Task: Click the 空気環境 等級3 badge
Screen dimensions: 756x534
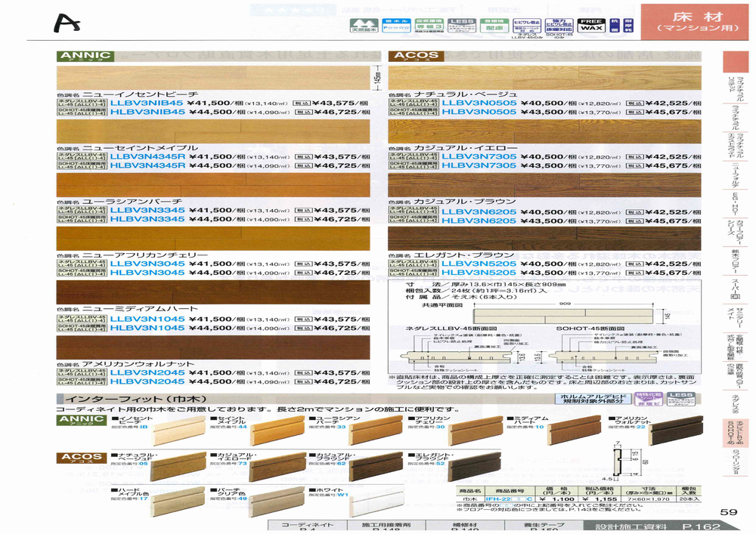Action: click(x=429, y=25)
